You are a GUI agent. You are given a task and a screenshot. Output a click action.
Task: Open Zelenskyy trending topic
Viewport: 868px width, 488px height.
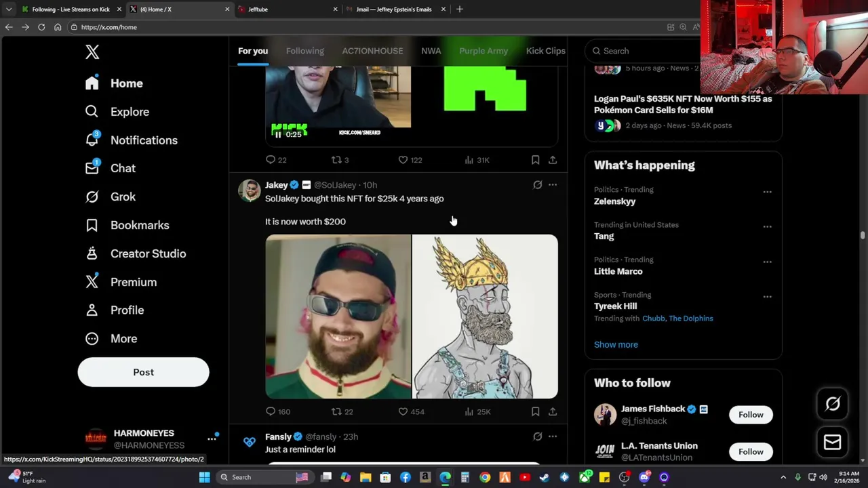tap(614, 201)
